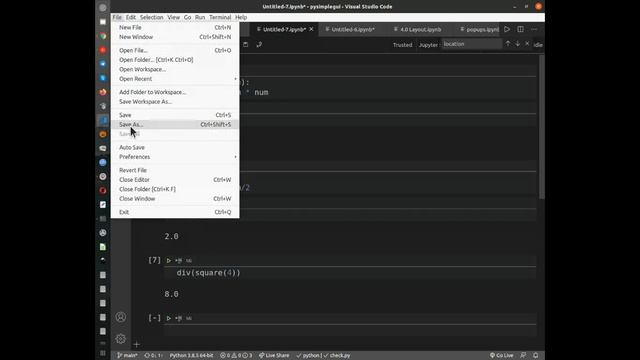Image resolution: width=640 pixels, height=360 pixels.
Task: Choose Save As... in File menu
Action: pyautogui.click(x=175, y=124)
